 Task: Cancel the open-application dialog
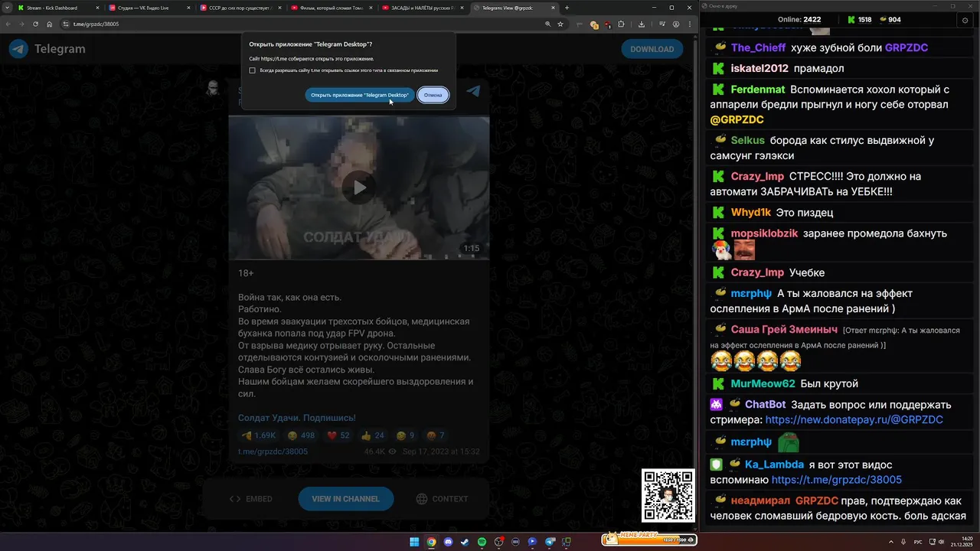[433, 95]
